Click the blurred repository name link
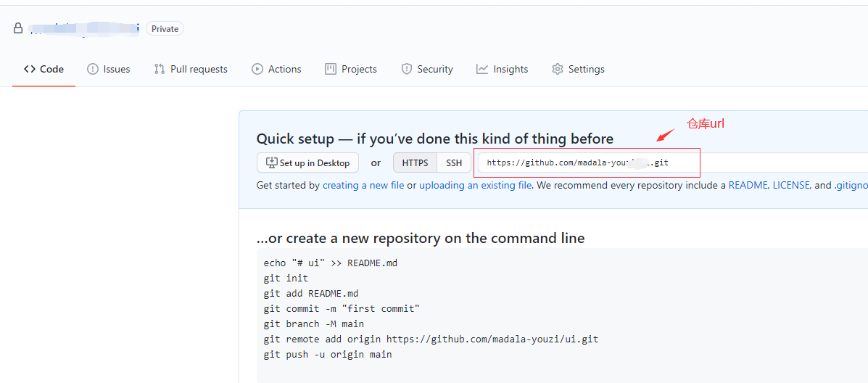The width and height of the screenshot is (868, 383). pos(84,29)
